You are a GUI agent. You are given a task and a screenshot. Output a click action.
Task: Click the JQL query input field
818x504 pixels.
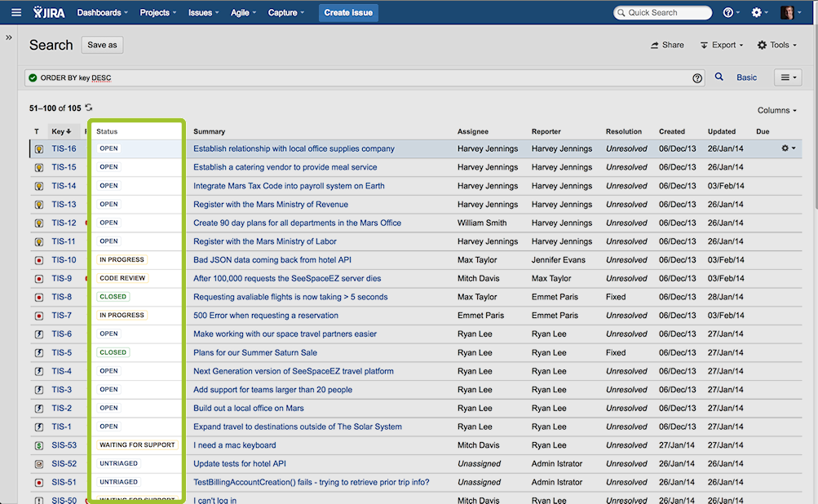(364, 77)
